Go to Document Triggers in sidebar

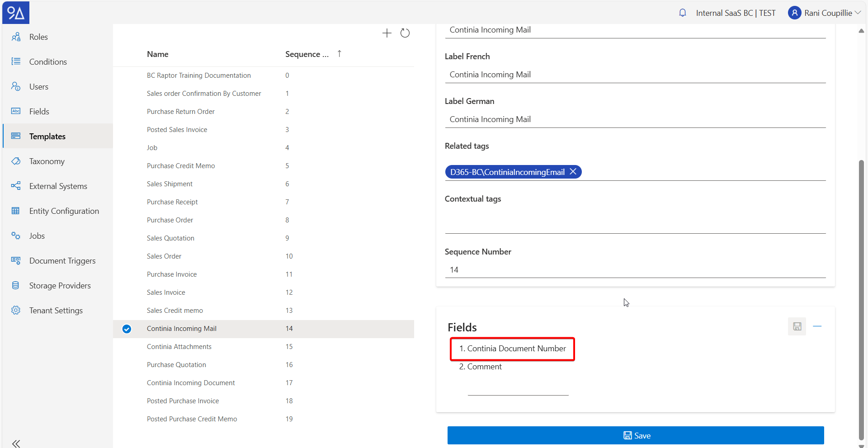(62, 261)
